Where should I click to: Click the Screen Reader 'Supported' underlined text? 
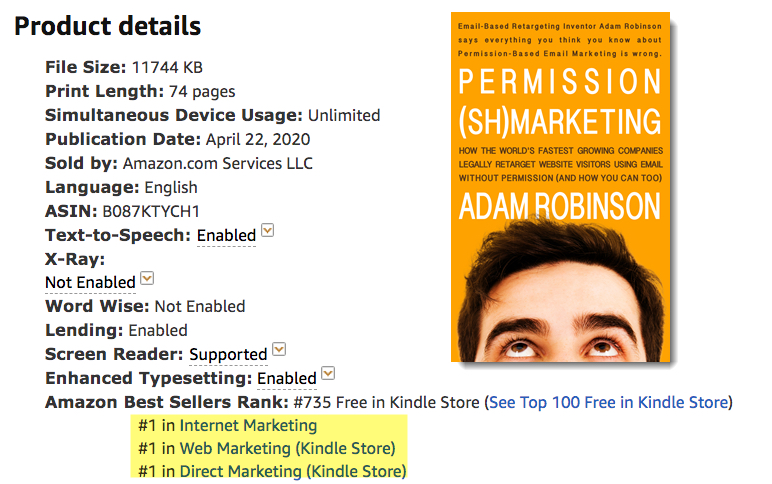(228, 355)
